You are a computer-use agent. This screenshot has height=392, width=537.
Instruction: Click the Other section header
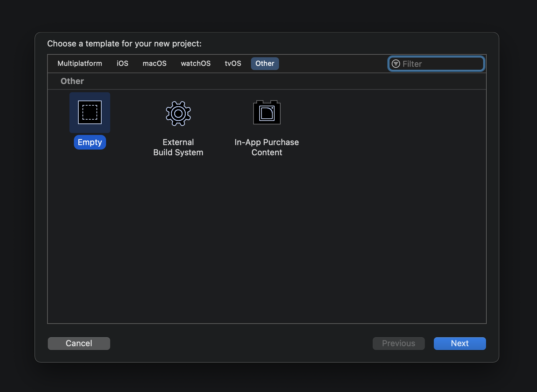tap(72, 81)
